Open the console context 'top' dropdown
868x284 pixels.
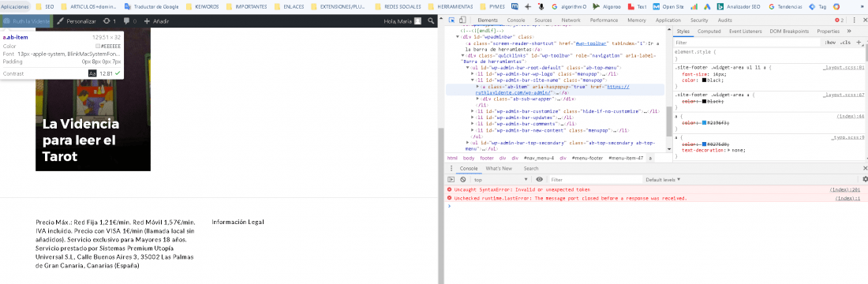pos(501,179)
